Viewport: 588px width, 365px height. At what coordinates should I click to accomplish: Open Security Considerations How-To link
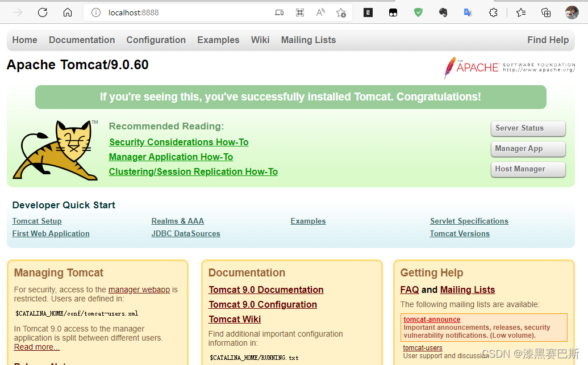(178, 142)
